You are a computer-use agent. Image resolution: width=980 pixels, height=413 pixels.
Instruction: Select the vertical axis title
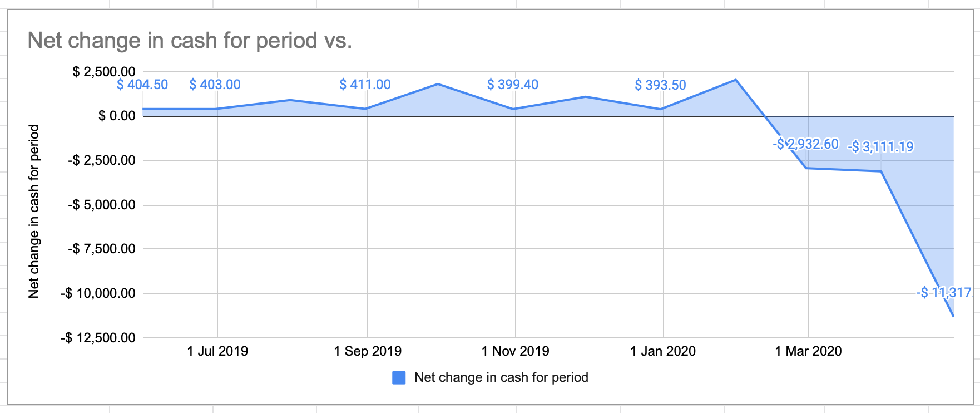34,211
